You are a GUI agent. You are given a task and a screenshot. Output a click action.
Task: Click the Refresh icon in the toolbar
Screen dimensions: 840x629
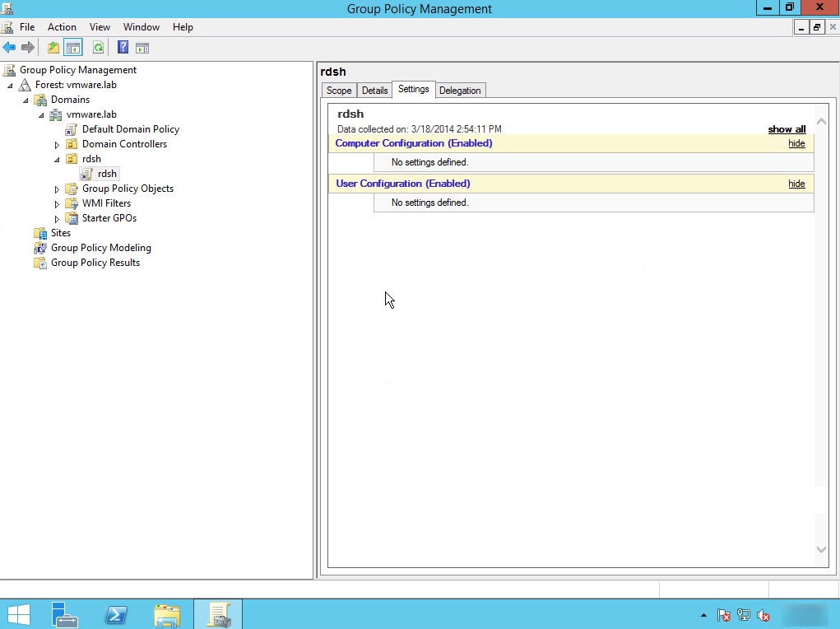pos(97,47)
